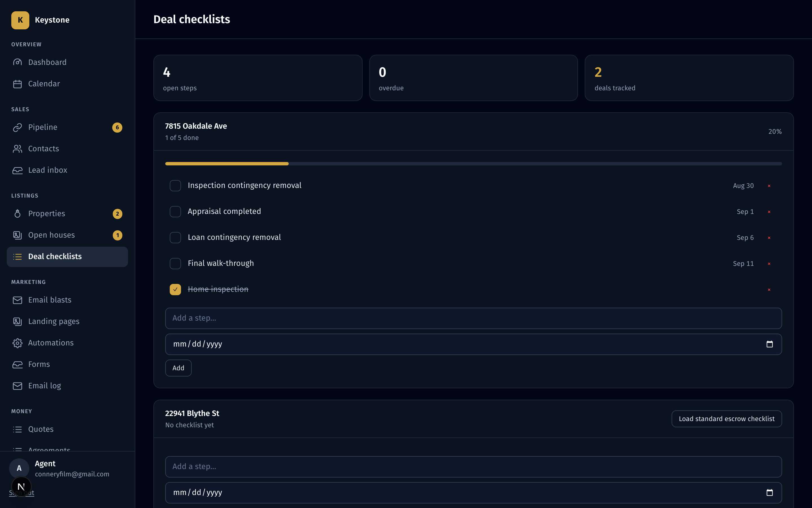Click the 0 overdue stat card
Image resolution: width=812 pixels, height=508 pixels.
pyautogui.click(x=473, y=78)
